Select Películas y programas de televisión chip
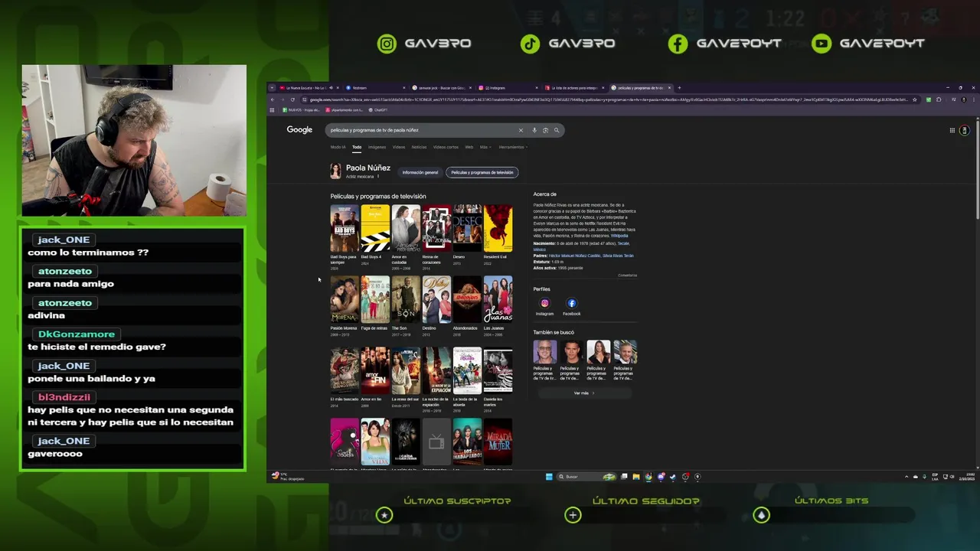Image resolution: width=980 pixels, height=551 pixels. [x=482, y=172]
